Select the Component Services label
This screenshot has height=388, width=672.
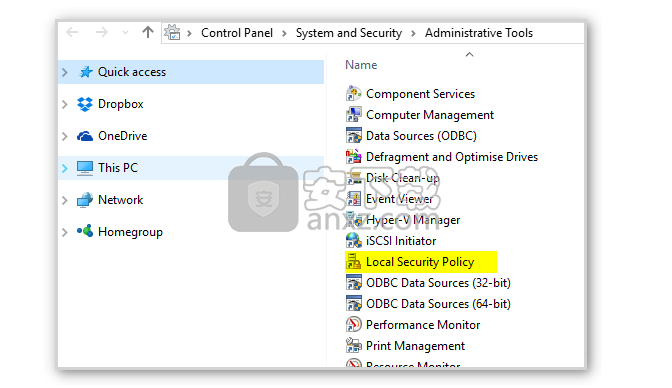[420, 94]
